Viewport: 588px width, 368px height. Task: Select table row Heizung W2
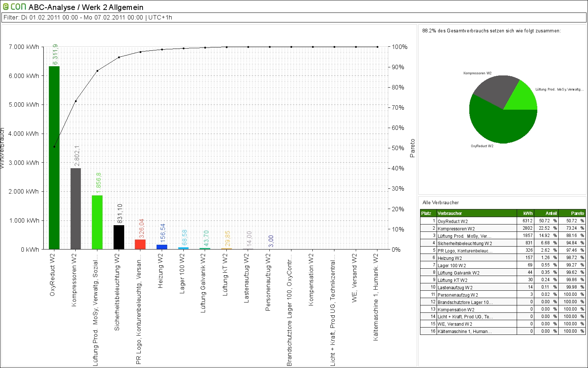tap(503, 258)
